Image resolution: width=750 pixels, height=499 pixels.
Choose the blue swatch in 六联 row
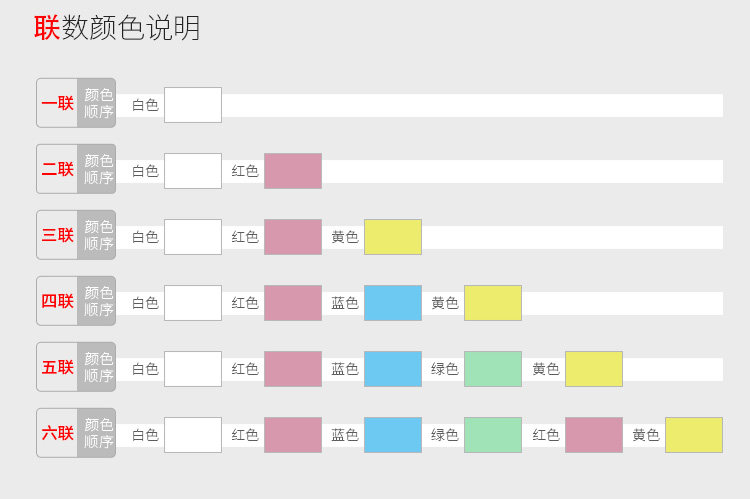click(x=393, y=435)
